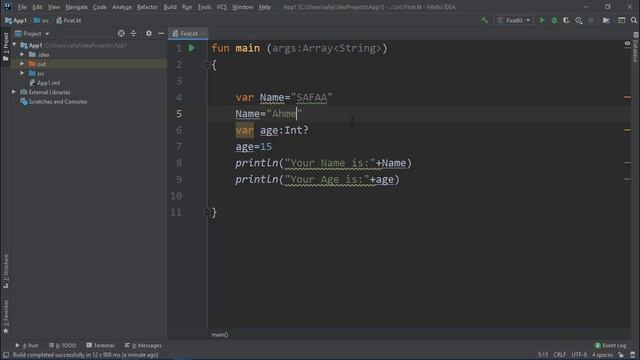This screenshot has width=640, height=360.
Task: Click the warning stripe marker beside line 4
Action: 627,97
